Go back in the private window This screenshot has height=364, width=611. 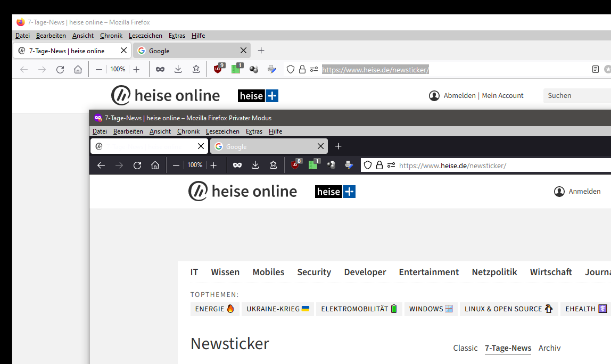point(101,166)
